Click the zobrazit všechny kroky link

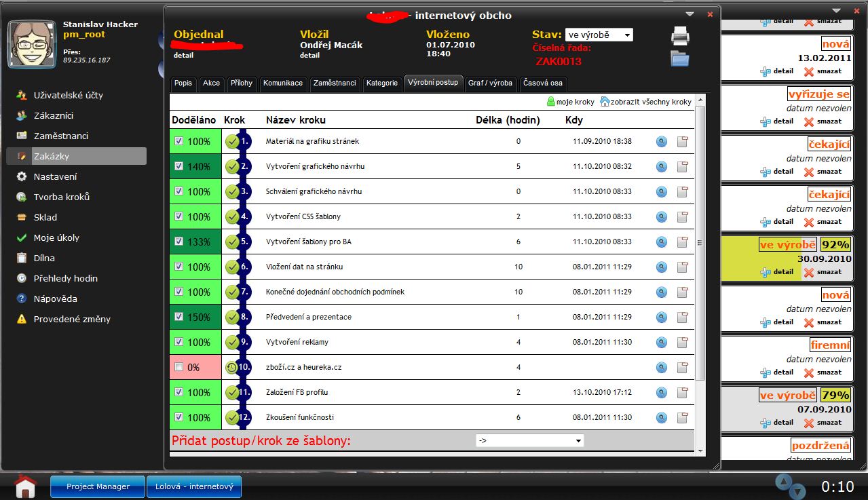(x=650, y=102)
